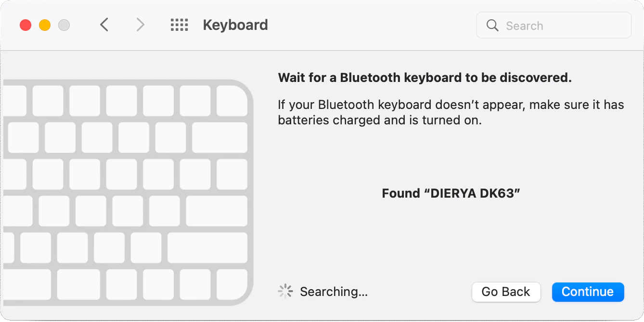The height and width of the screenshot is (322, 644).
Task: Show all preferences via grid icon
Action: (180, 25)
